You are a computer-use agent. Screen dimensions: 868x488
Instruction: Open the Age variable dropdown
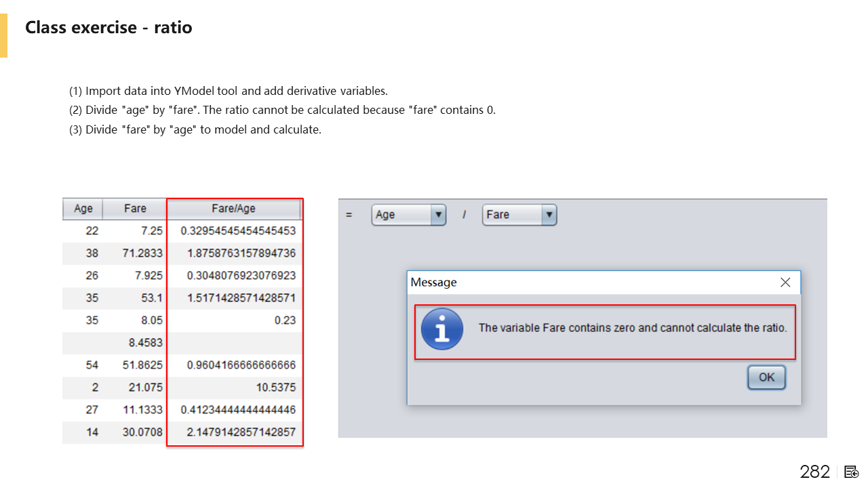[x=438, y=215]
